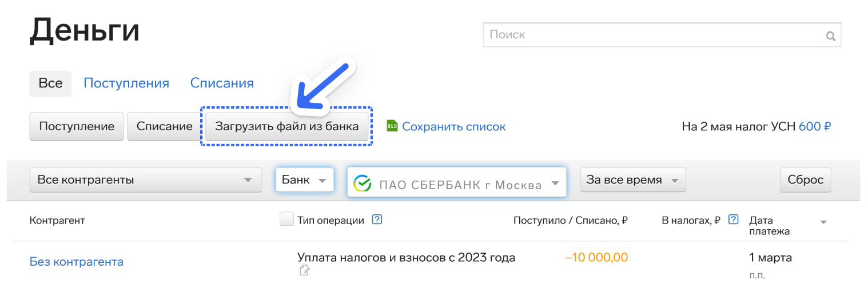Select the Все tab
868x288 pixels.
click(x=50, y=83)
